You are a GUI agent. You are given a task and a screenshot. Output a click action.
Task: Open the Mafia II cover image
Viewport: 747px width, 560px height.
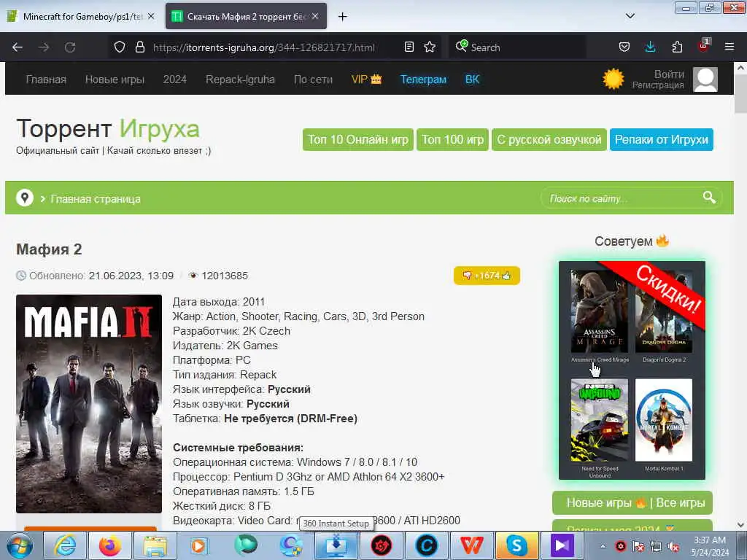[x=88, y=403]
